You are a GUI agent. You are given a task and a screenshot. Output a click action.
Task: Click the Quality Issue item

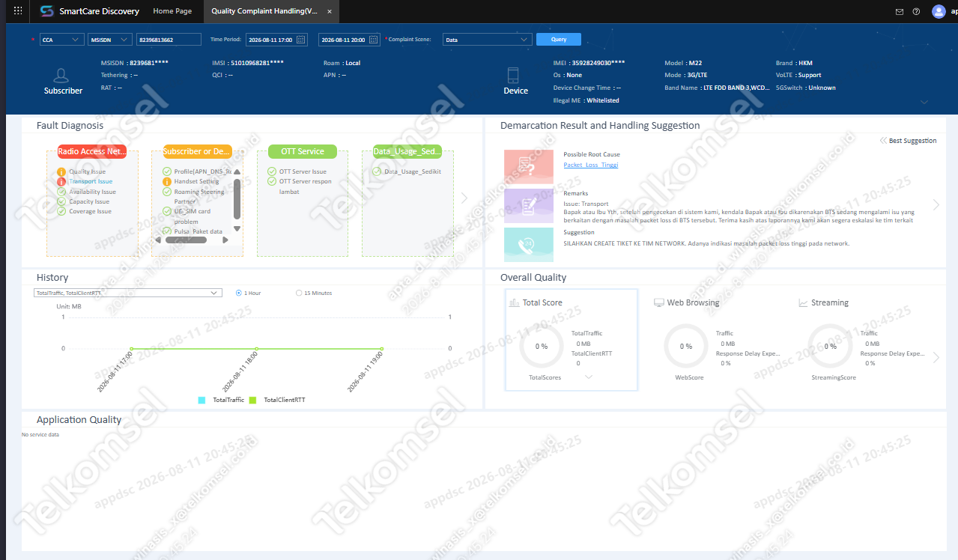pyautogui.click(x=88, y=172)
